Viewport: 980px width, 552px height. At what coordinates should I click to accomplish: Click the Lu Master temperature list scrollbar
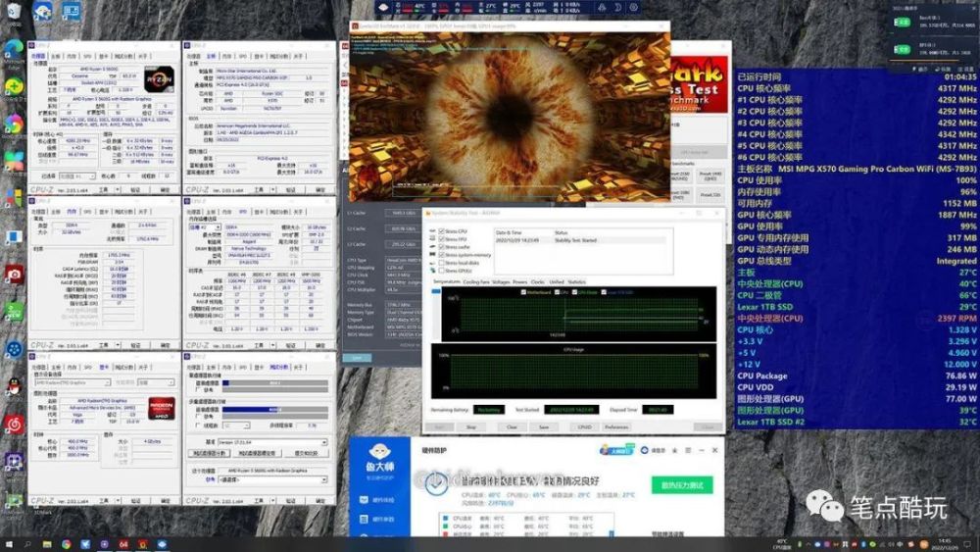coord(612,533)
